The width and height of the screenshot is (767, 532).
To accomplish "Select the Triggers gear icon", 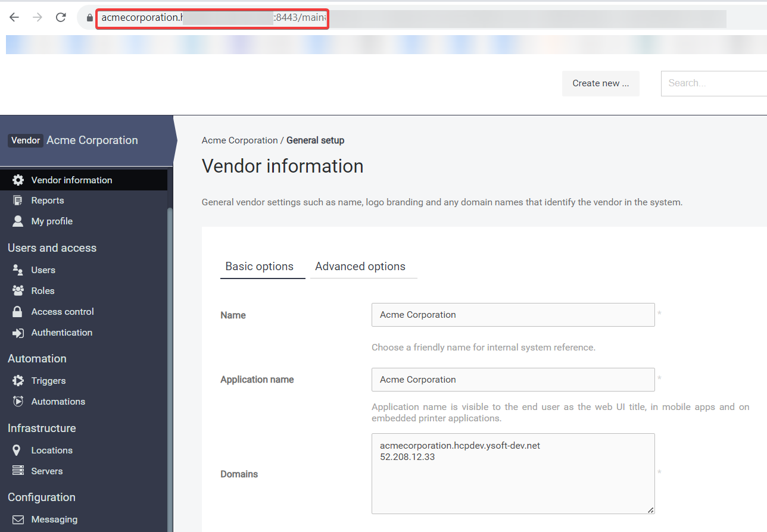I will pyautogui.click(x=18, y=381).
